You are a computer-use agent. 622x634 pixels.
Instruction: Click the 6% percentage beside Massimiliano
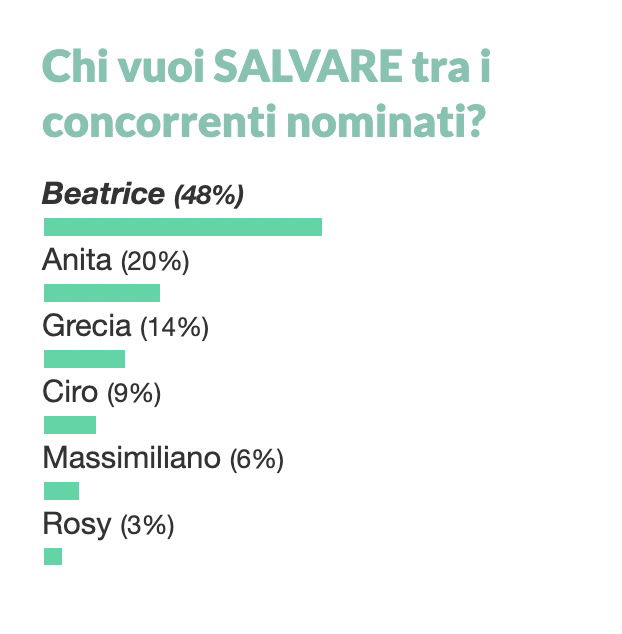coord(257,460)
